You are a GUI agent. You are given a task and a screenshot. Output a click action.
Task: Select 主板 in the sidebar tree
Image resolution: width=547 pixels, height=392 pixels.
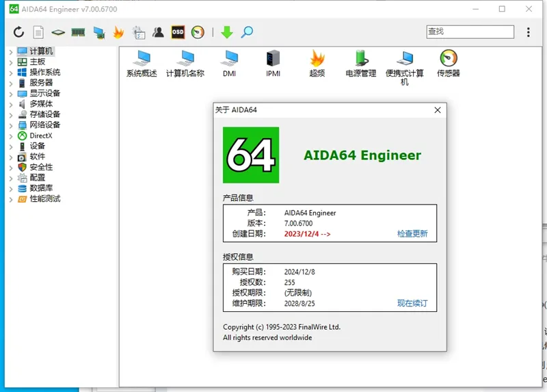(x=38, y=62)
